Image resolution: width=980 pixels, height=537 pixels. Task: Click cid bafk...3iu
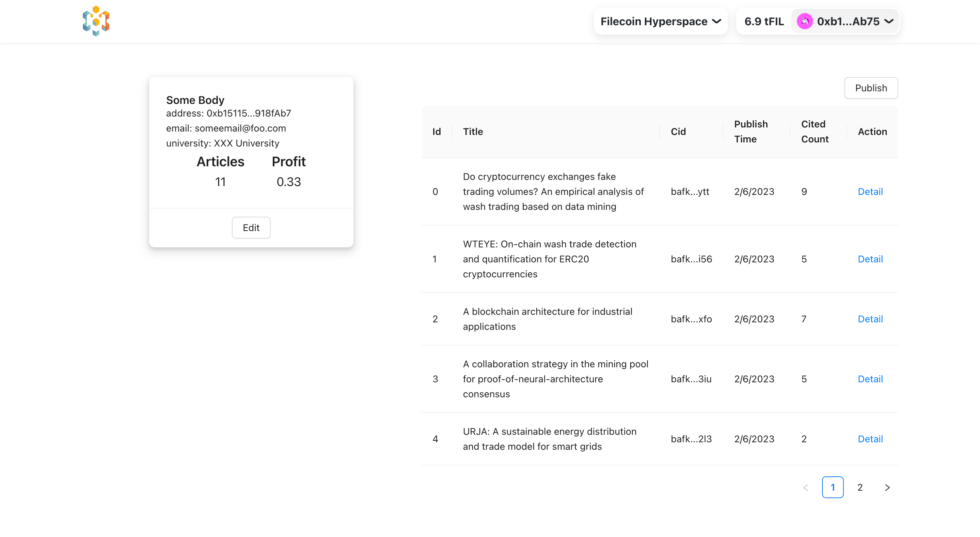[x=691, y=379]
